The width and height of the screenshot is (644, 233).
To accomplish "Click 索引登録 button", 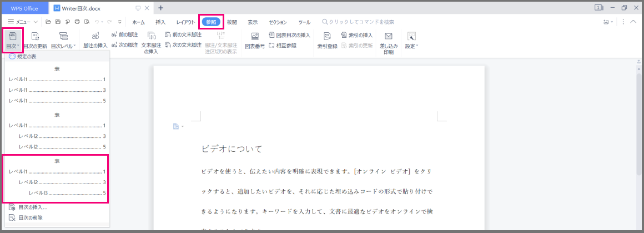I will (328, 41).
